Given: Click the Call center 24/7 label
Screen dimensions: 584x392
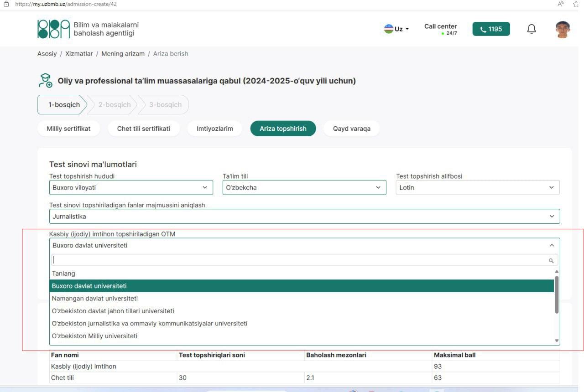Looking at the screenshot, I should click(440, 29).
